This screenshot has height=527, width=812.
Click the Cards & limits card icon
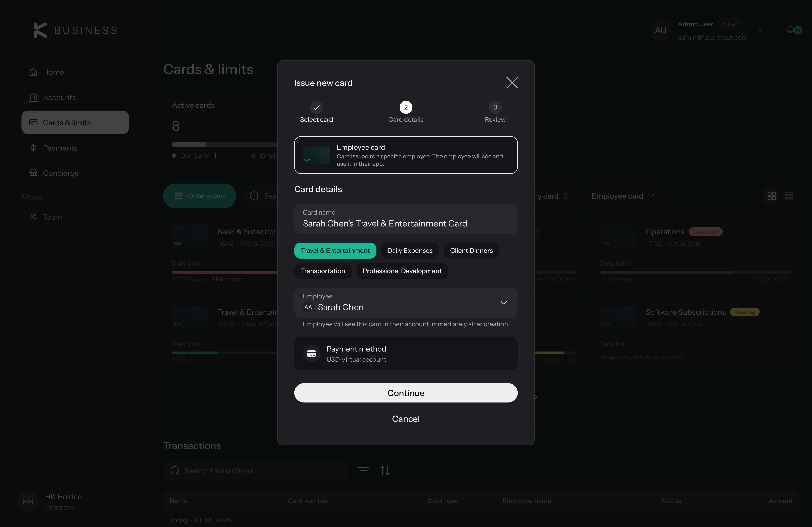point(33,122)
